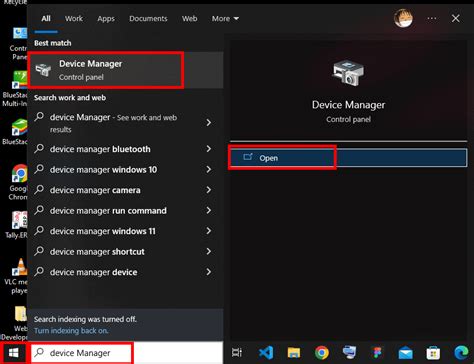
Task: Select the Web Developer folder on desktop
Action: [15, 323]
